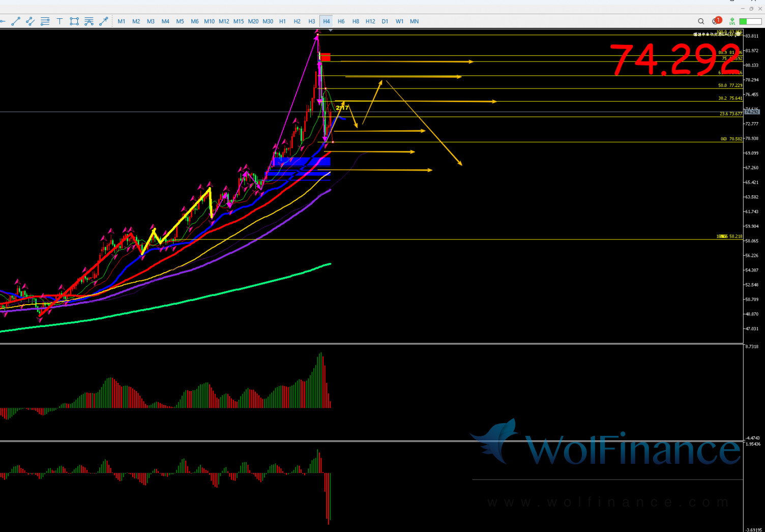Screen dimensions: 765x532
Task: Click the red rectangle on chart
Action: click(325, 57)
